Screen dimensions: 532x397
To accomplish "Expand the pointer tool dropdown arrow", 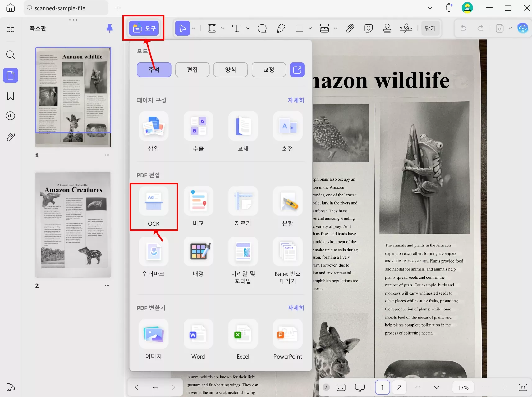I will tap(194, 28).
